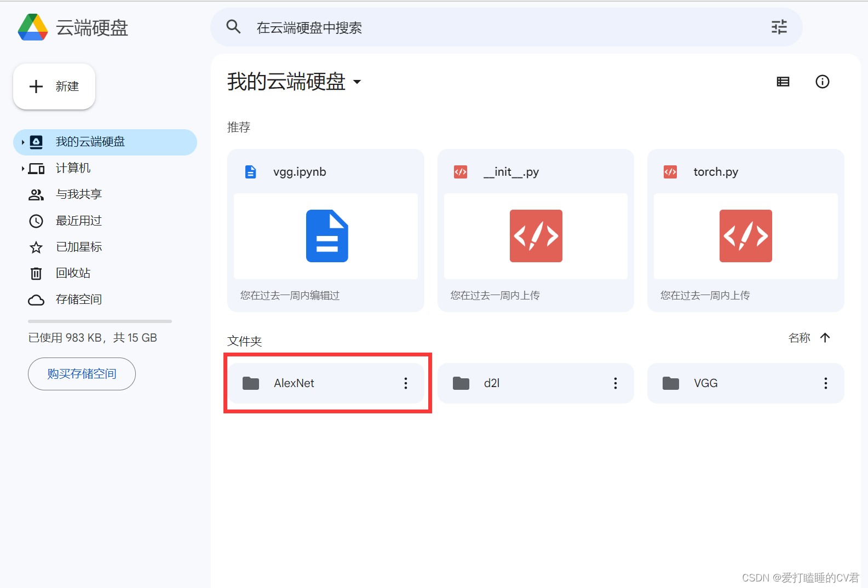Click the 与我共享 people icon
The height and width of the screenshot is (588, 868).
point(36,195)
